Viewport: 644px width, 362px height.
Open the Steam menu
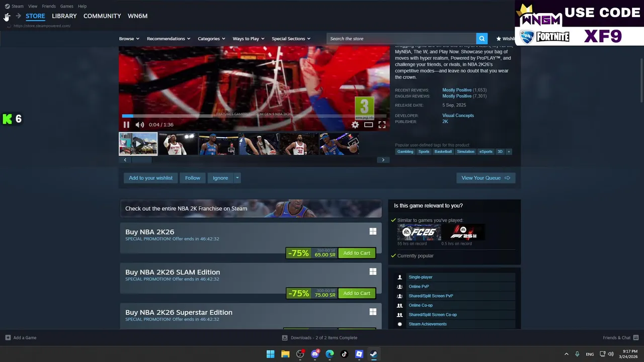tap(18, 6)
